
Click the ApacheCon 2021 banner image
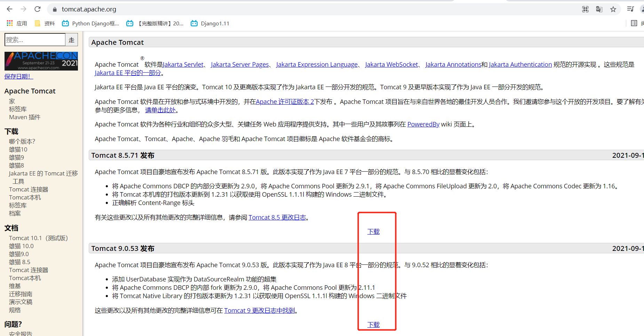(x=41, y=61)
